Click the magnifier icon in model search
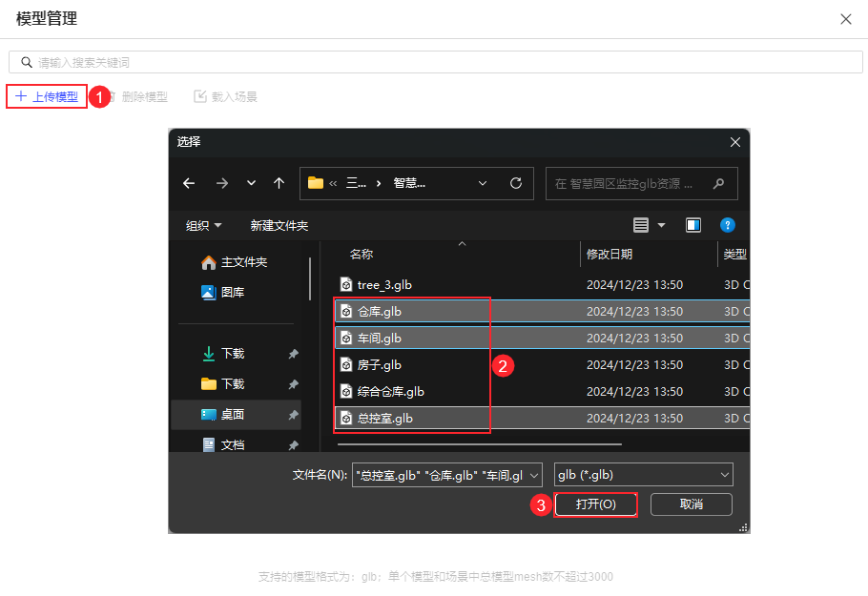The height and width of the screenshot is (596, 868). point(27,62)
